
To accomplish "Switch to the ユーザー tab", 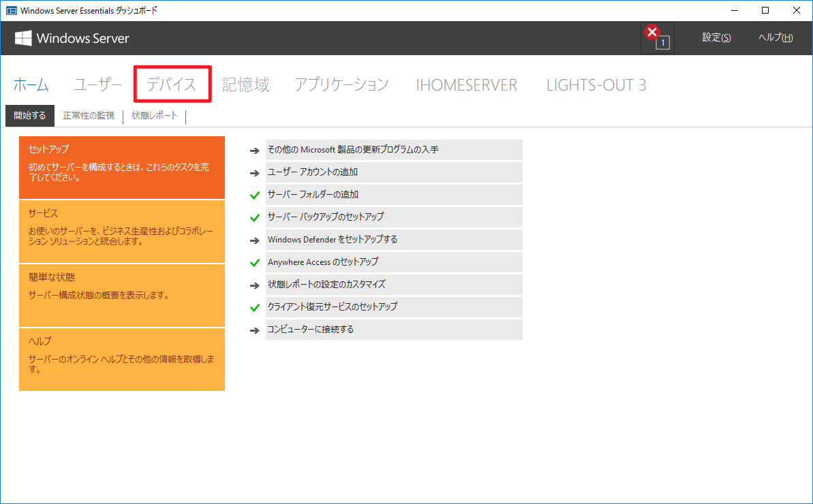I will click(97, 84).
